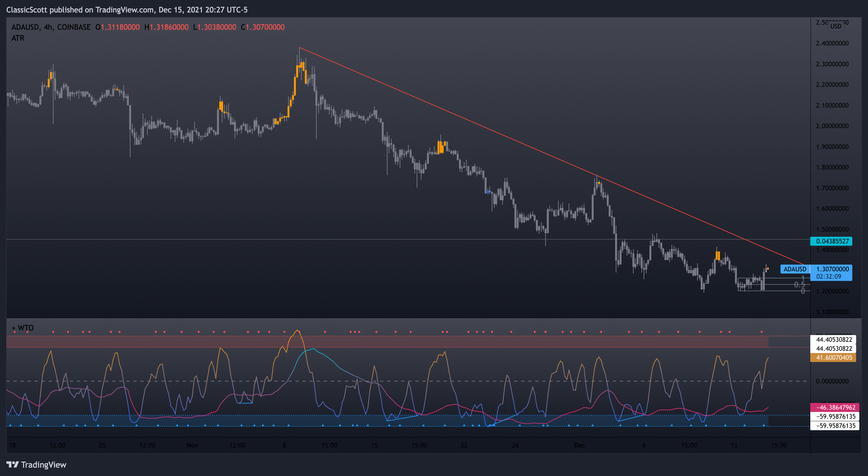Click the 1.10000000 price axis label

click(832, 312)
